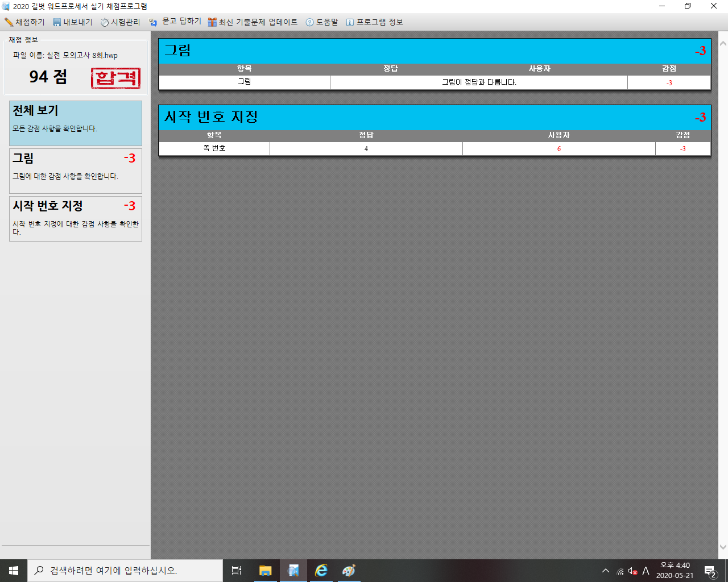This screenshot has height=582, width=728.
Task: Click the 프로그램 정보 info icon
Action: click(x=350, y=22)
